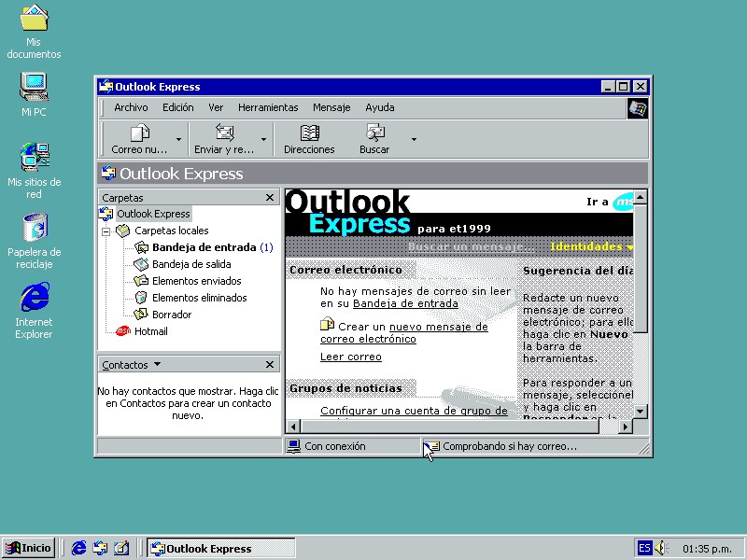Screen dimensions: 747x560
Task: Select Elementos enviados folder
Action: pyautogui.click(x=188, y=281)
